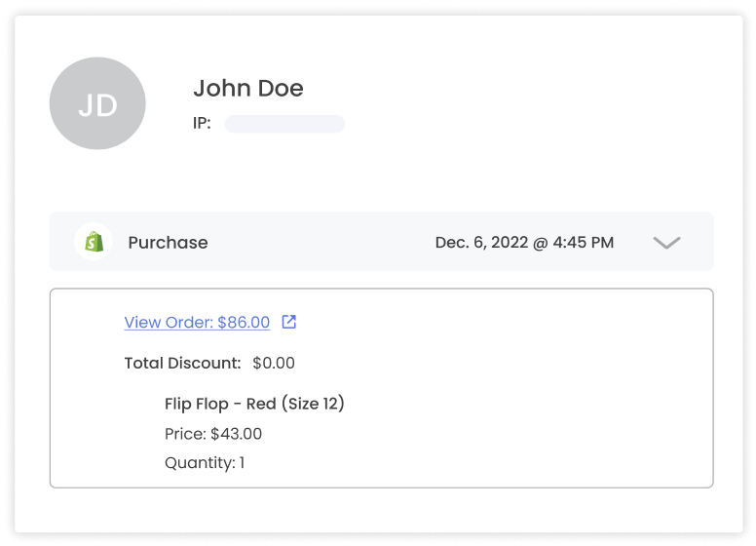The height and width of the screenshot is (546, 756).
Task: Click the 4:45 PM time text
Action: click(x=583, y=242)
